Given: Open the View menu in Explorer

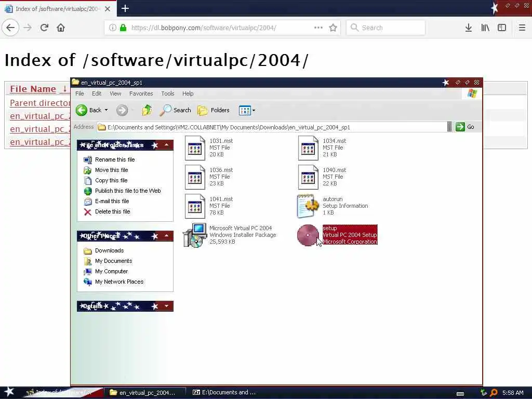Looking at the screenshot, I should pyautogui.click(x=115, y=94).
